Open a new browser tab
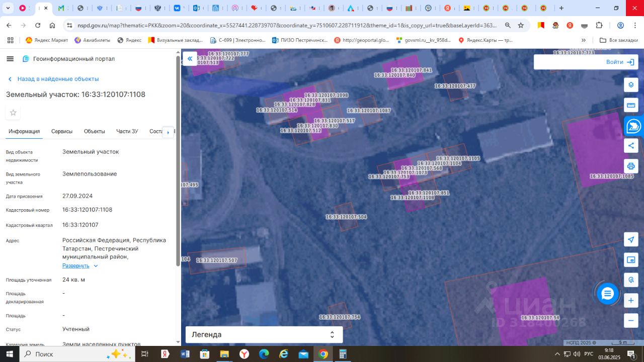The height and width of the screenshot is (362, 644). coord(561,8)
